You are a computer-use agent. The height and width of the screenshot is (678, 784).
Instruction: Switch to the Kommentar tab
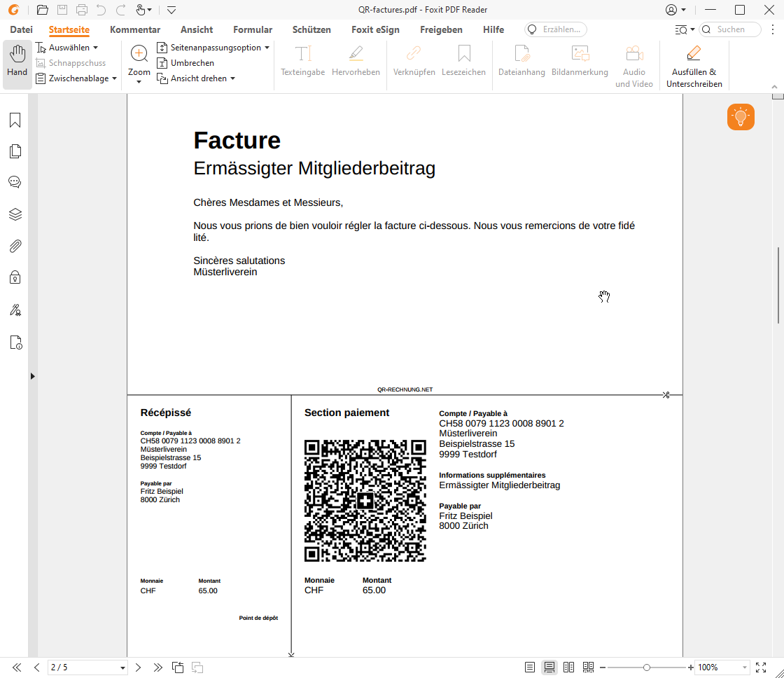point(135,29)
